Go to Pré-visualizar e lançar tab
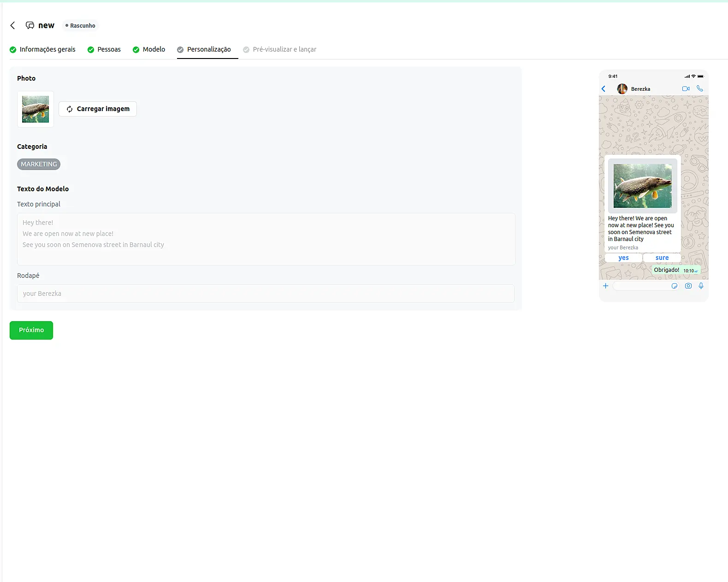The image size is (728, 582). pos(280,50)
